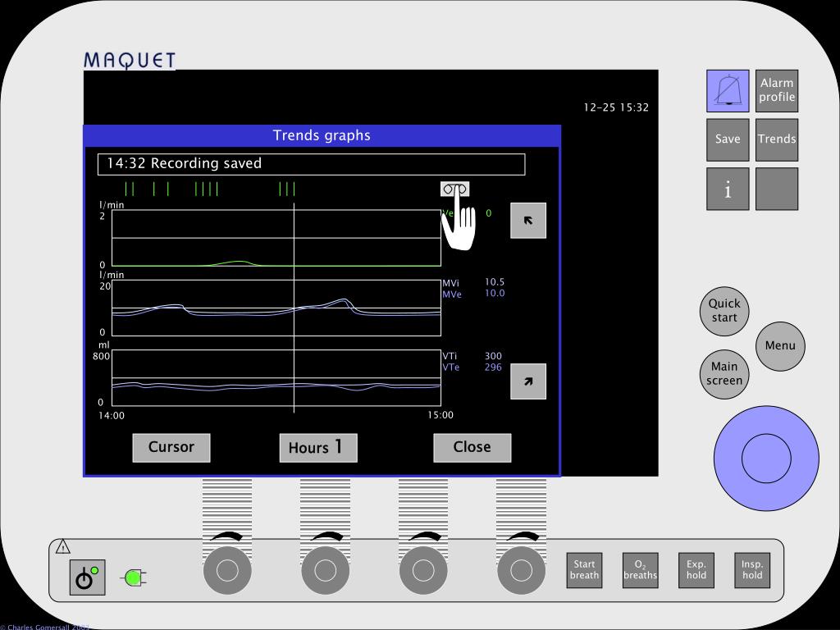This screenshot has width=840, height=630.
Task: Click the fourth direct access knob
Action: [521, 571]
